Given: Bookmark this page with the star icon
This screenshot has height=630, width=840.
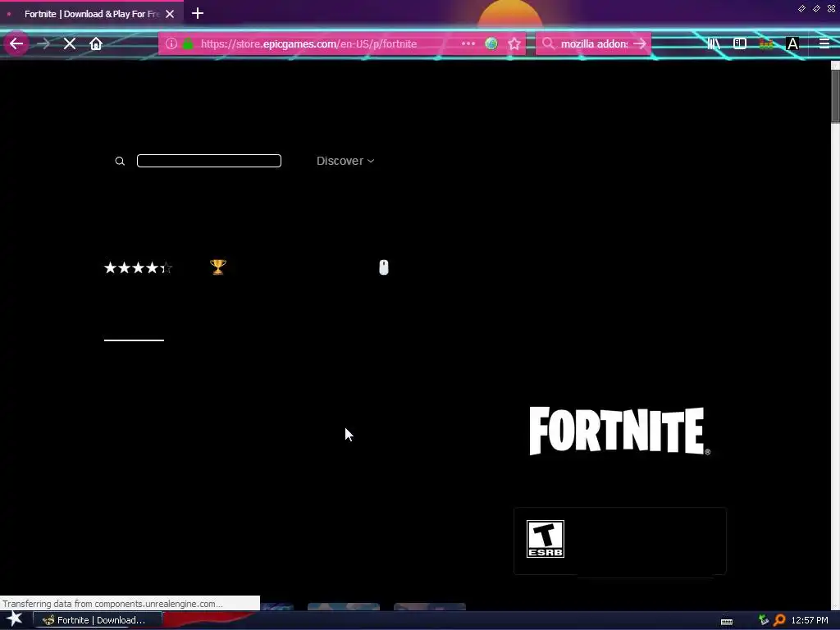Looking at the screenshot, I should tap(514, 44).
